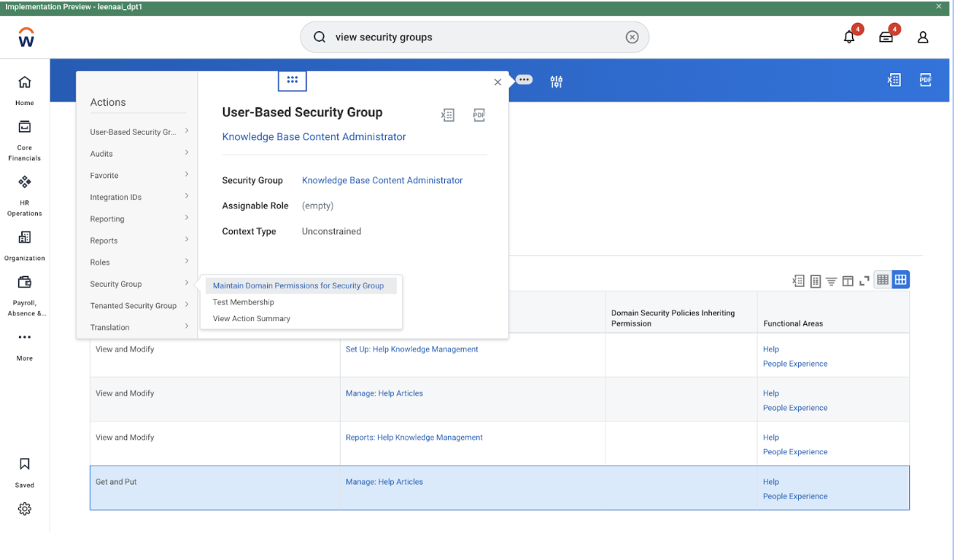Image resolution: width=954 pixels, height=560 pixels.
Task: Open Knowledge Base Content Administrator title link
Action: tap(314, 137)
